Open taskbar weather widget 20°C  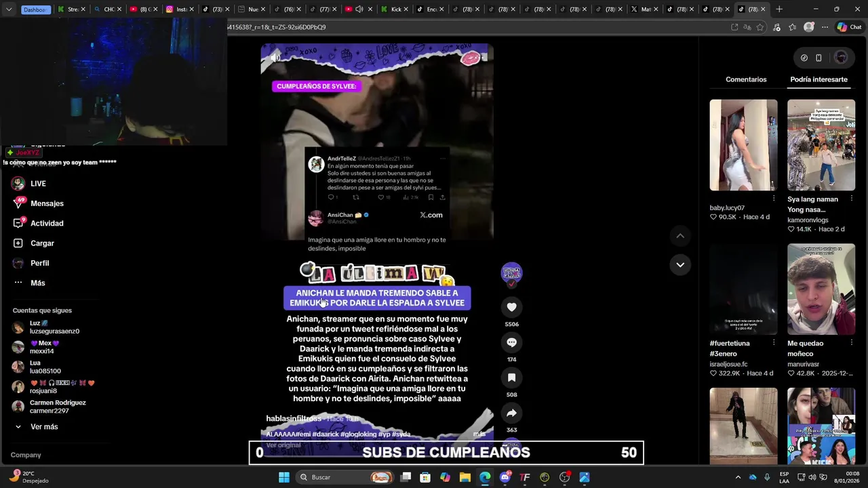click(30, 477)
